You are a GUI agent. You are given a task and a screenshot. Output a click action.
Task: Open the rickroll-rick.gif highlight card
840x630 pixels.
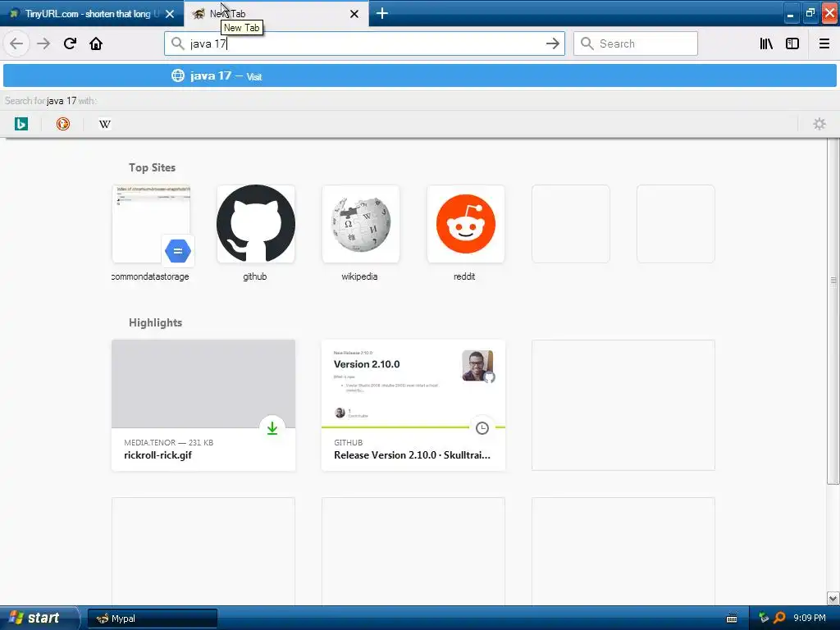click(203, 405)
